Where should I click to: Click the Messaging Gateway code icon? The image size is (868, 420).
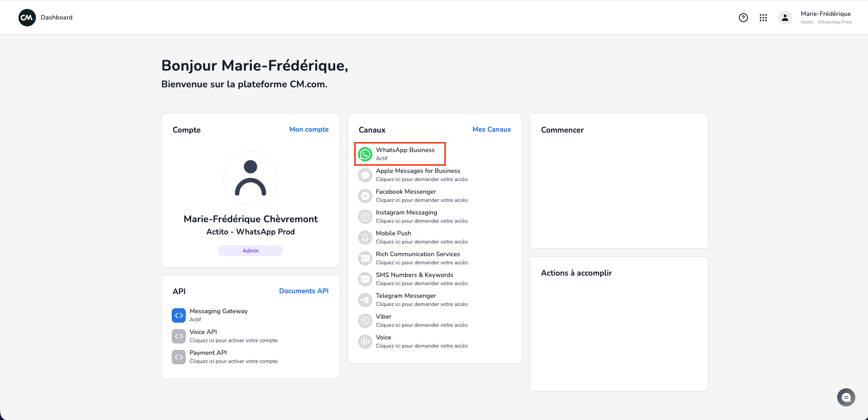[x=179, y=315]
